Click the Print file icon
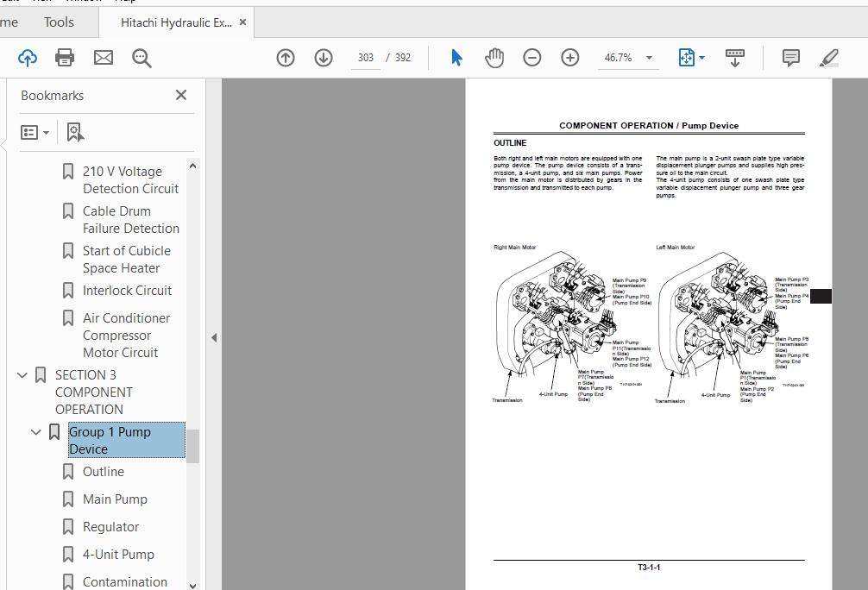This screenshot has height=590, width=868. point(65,58)
